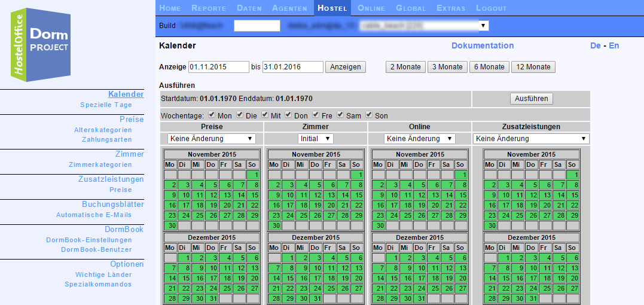
Task: Uncheck the Mit weekday checkbox
Action: coord(265,114)
